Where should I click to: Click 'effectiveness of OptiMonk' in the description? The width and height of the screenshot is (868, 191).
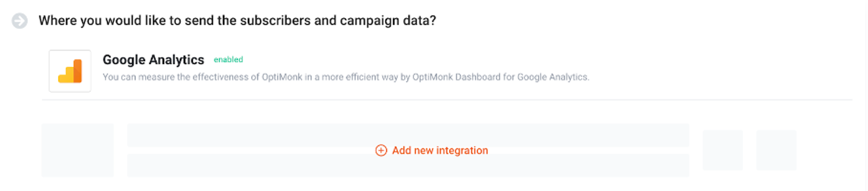tap(247, 77)
